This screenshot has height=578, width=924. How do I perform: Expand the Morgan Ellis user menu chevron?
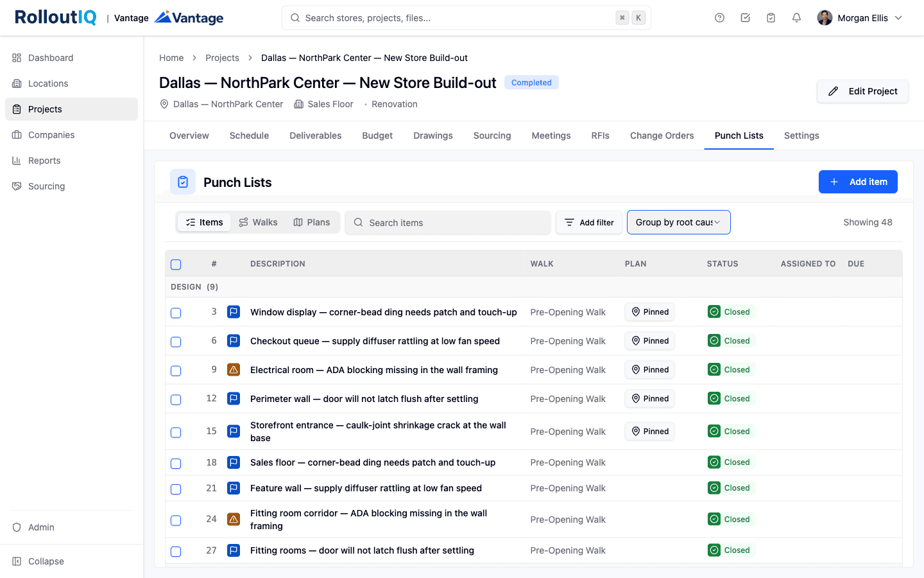pyautogui.click(x=898, y=18)
